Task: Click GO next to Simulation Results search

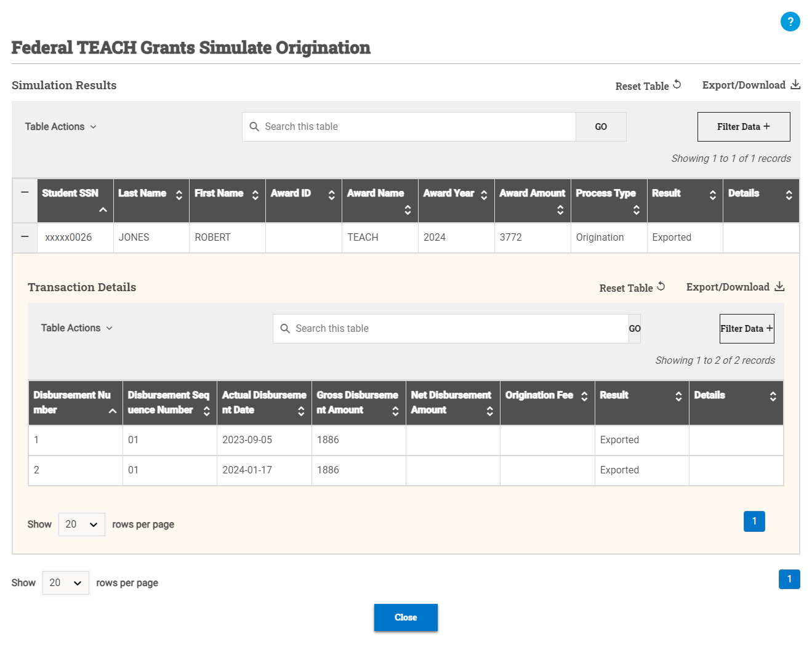Action: [x=601, y=127]
